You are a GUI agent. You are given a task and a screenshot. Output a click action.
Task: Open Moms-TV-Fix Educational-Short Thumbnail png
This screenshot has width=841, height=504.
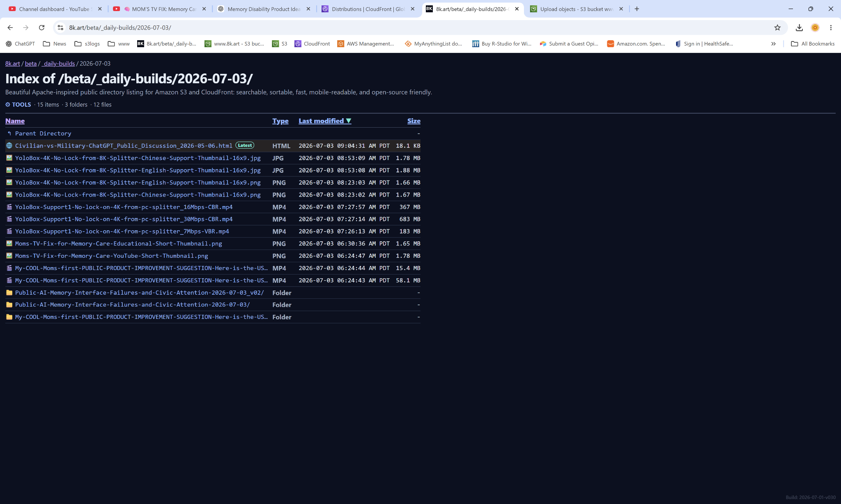119,244
